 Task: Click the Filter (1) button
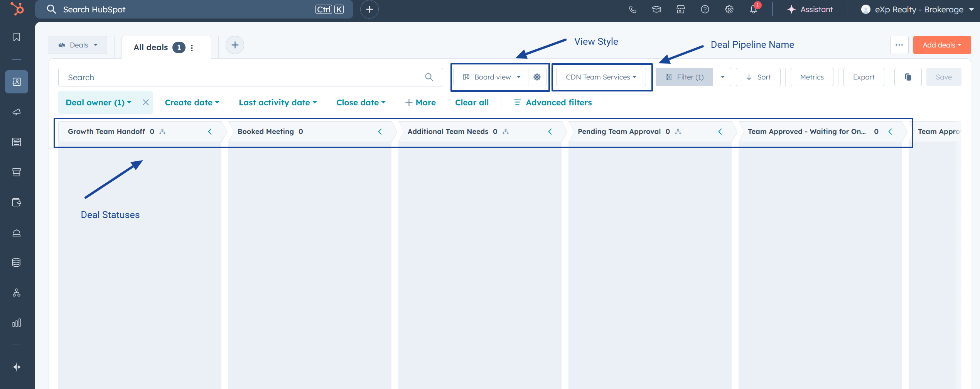click(684, 77)
